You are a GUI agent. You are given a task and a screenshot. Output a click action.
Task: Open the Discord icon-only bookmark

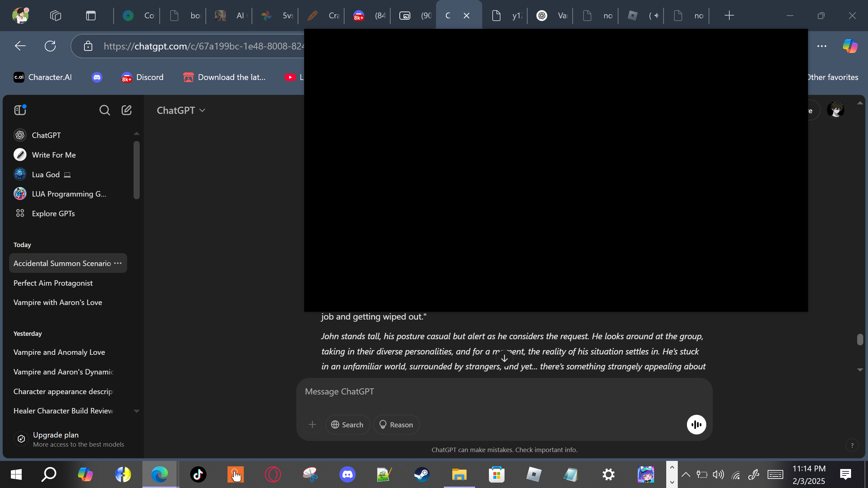tap(97, 77)
